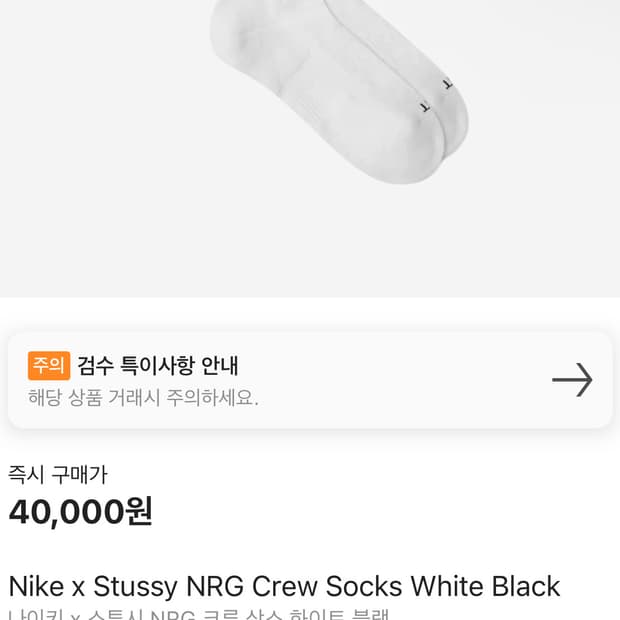Image resolution: width=620 pixels, height=620 pixels.
Task: Tap the empty space right of the price
Action: (400, 511)
